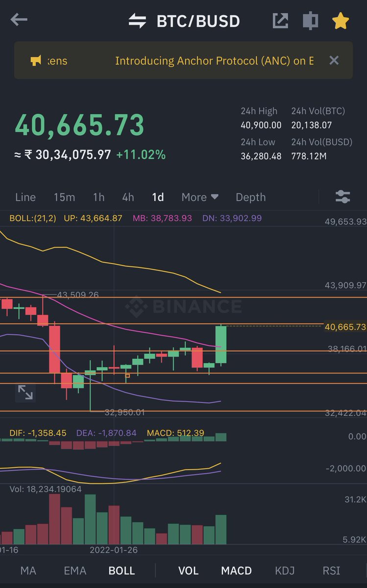Select the latest green volume bar
This screenshot has height=588, width=367.
pyautogui.click(x=221, y=529)
